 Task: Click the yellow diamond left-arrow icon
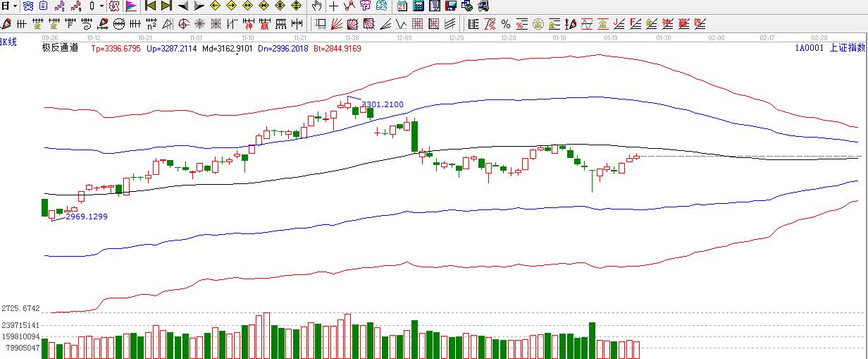pos(216,6)
